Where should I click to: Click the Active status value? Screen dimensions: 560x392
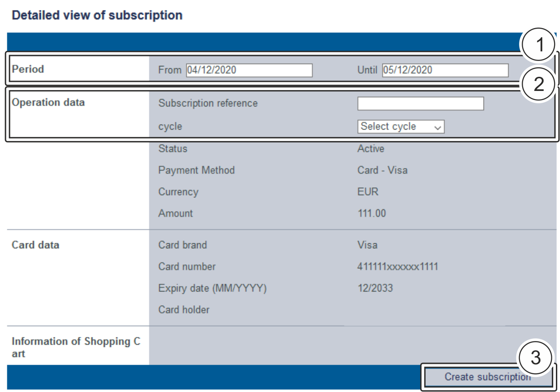tap(371, 149)
